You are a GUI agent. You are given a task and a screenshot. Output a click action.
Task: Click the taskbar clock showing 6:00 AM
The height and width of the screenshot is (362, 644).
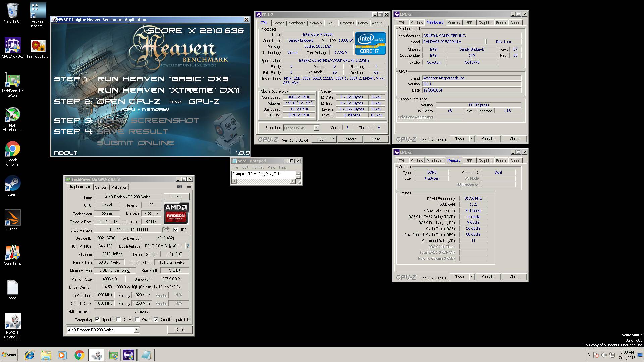[627, 355]
